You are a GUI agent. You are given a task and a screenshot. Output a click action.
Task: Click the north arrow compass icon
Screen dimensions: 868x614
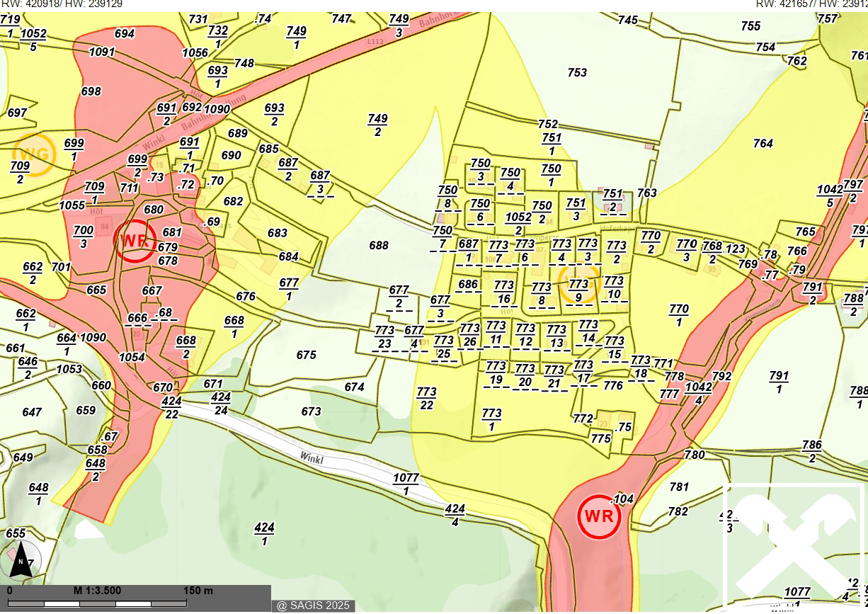pyautogui.click(x=21, y=559)
